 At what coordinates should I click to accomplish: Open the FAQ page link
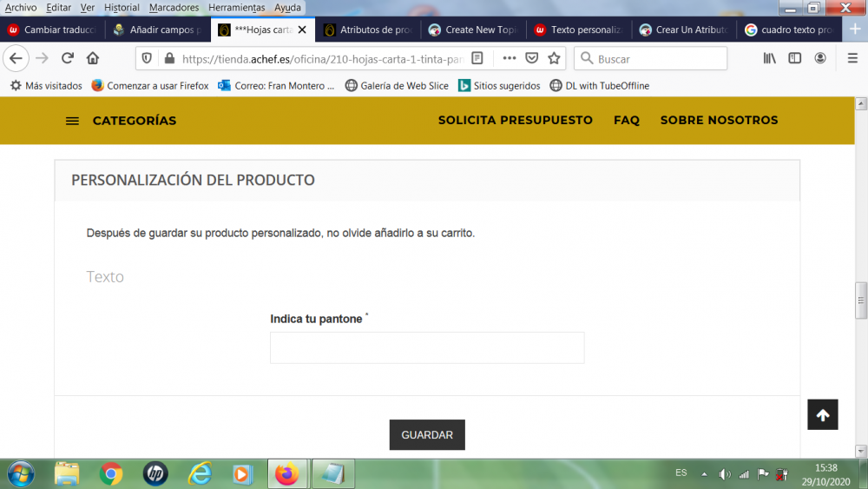[x=627, y=120]
